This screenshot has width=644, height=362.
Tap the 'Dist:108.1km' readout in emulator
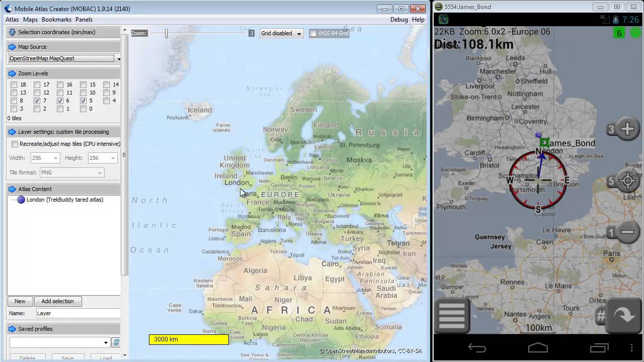tap(473, 44)
